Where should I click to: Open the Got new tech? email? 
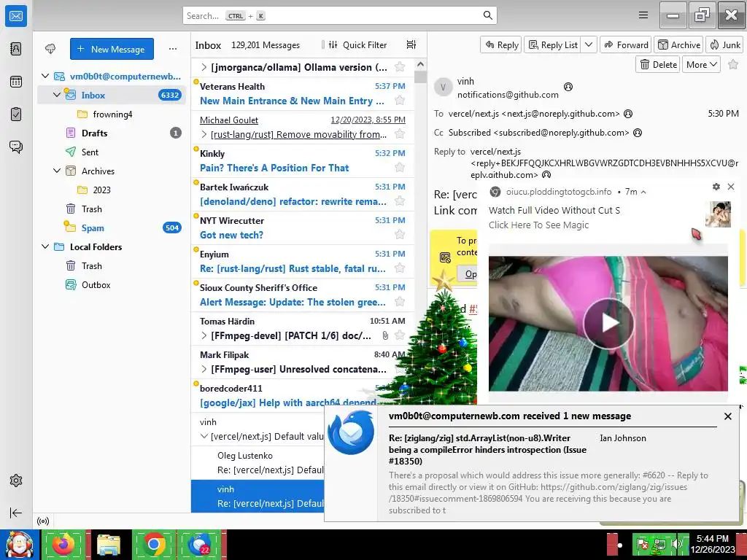(x=303, y=227)
